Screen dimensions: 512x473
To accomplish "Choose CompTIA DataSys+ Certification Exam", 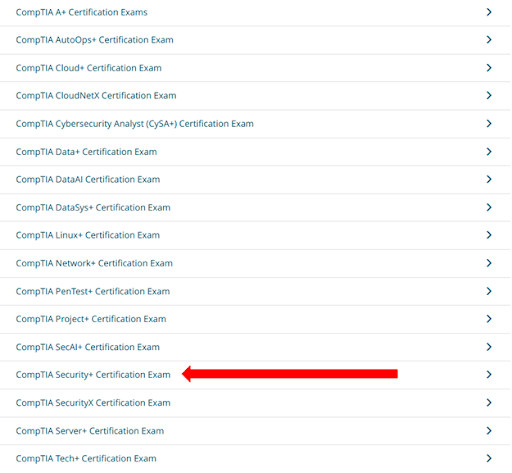I will (x=93, y=208).
